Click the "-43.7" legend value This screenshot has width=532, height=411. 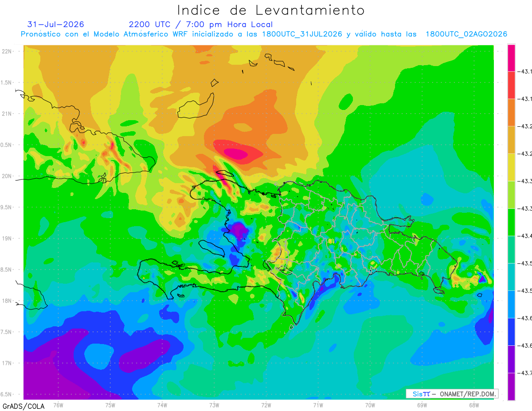(526, 373)
